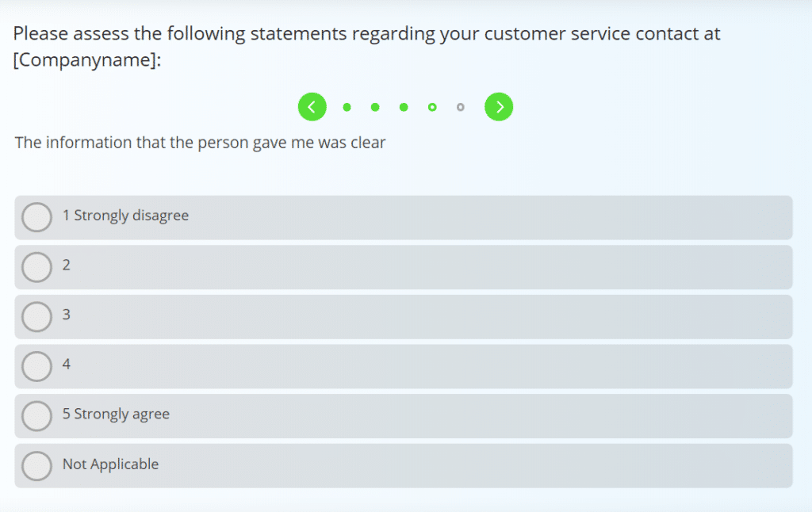Viewport: 812px width, 512px height.
Task: Click the first progress dot
Action: point(347,106)
